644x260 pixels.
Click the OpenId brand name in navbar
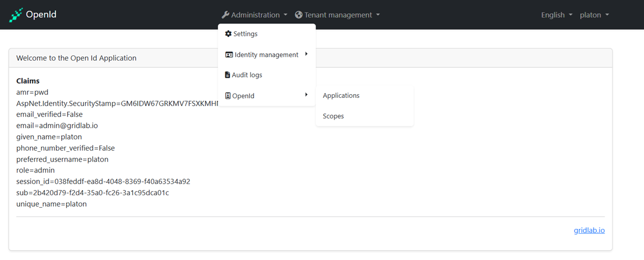(x=41, y=15)
